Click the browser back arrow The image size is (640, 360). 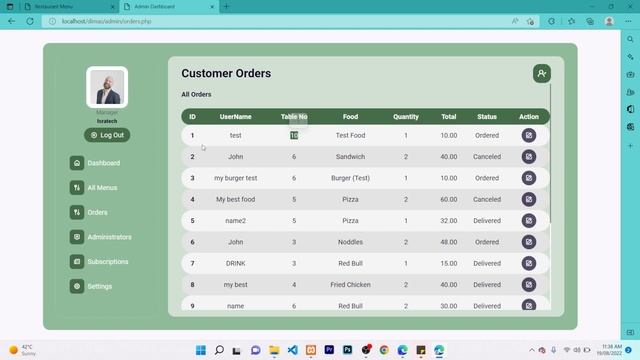(11, 21)
